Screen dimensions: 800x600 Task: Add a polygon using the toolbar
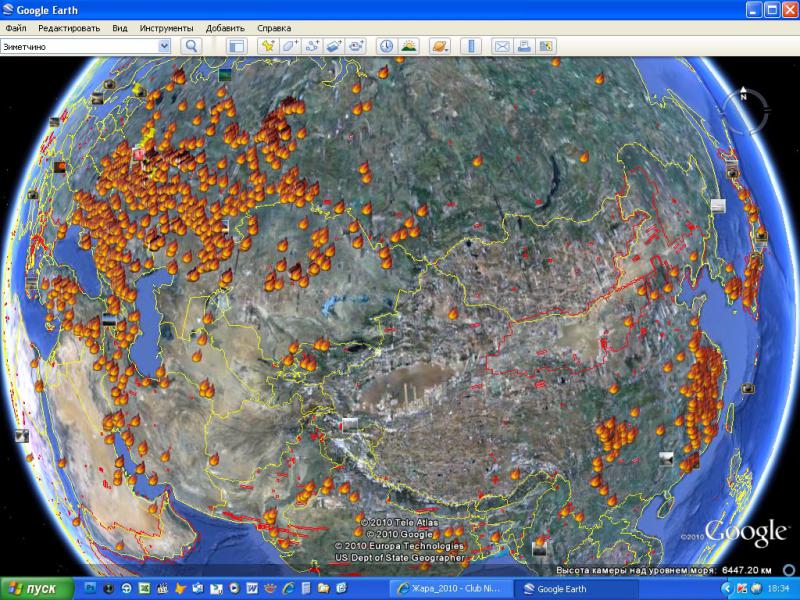click(x=290, y=46)
